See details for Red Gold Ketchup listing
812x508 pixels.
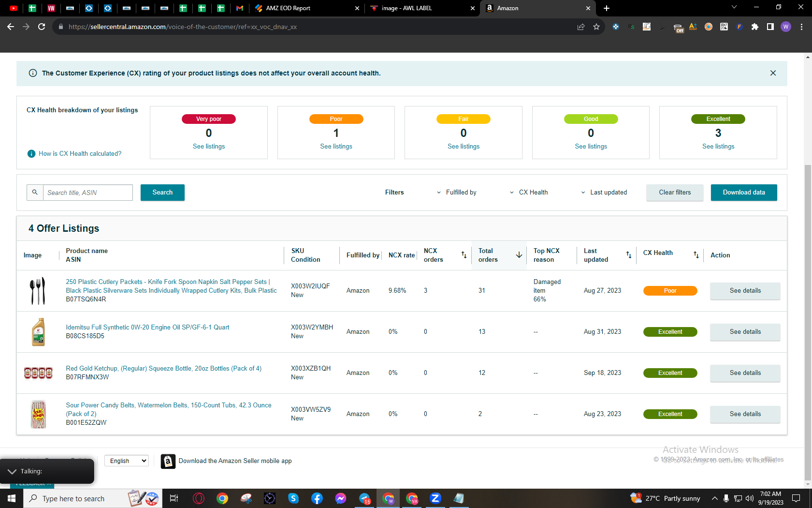tap(745, 373)
